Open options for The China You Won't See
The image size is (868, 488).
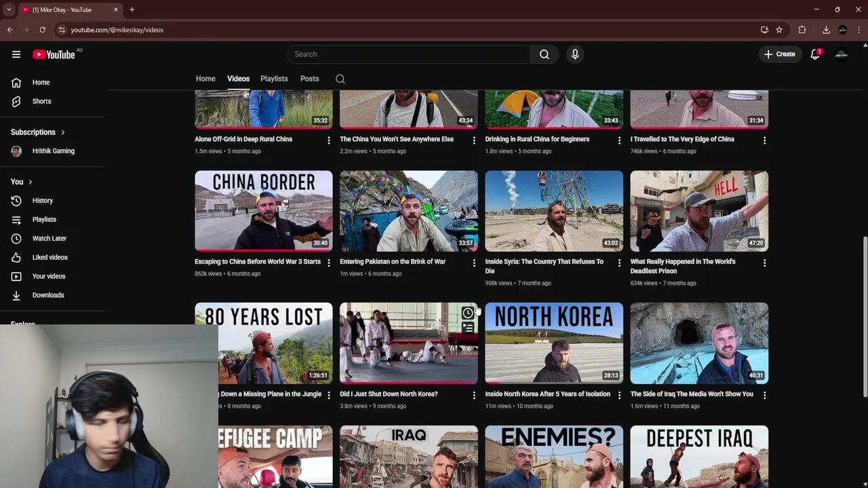[x=474, y=140]
